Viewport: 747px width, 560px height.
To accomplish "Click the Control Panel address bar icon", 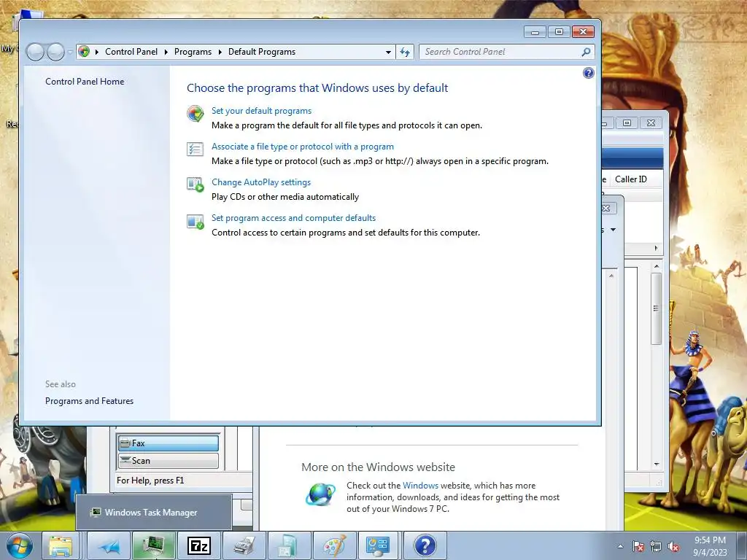I will (x=85, y=52).
